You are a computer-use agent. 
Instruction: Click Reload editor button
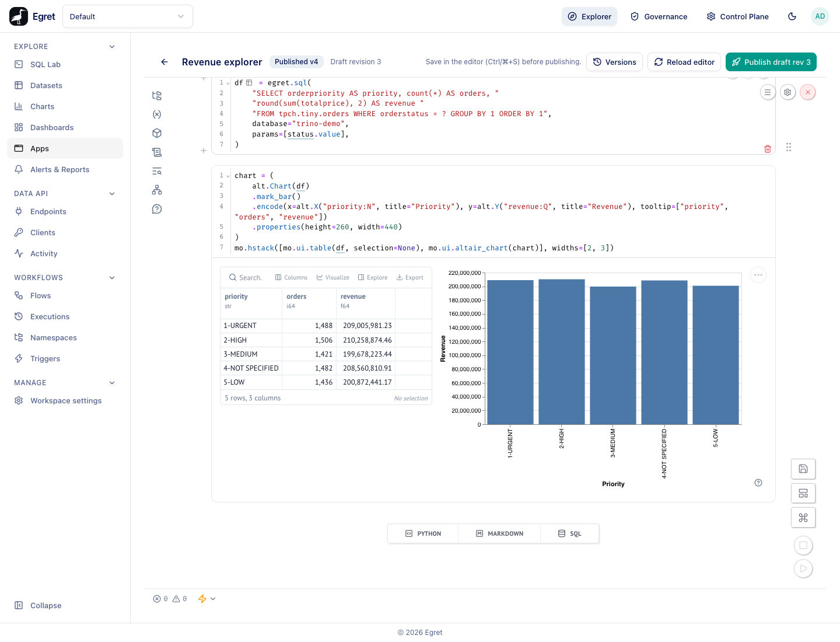[x=684, y=62]
